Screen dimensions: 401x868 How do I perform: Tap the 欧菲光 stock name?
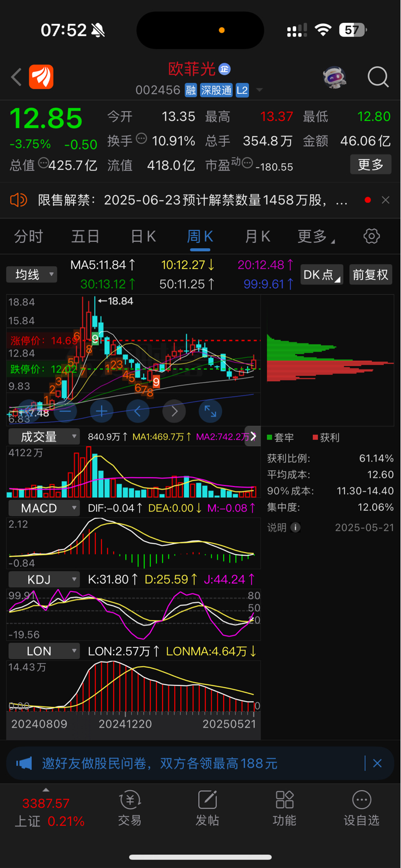[192, 69]
